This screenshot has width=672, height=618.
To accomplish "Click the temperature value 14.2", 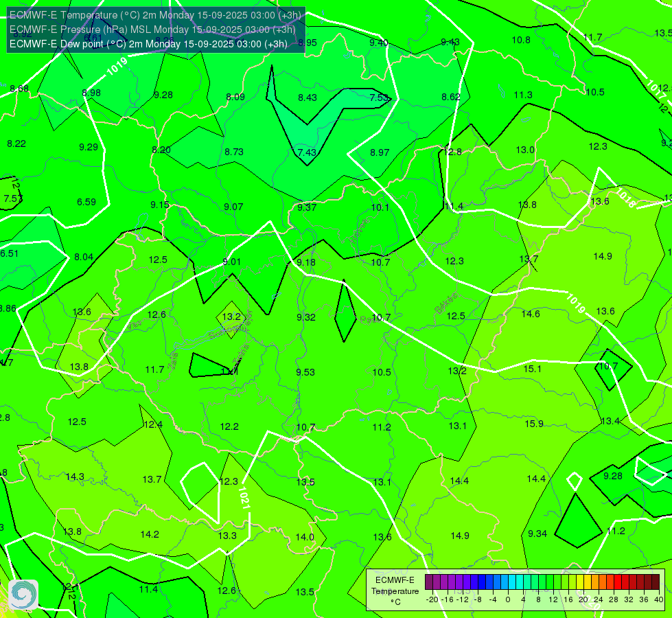I will point(150,534).
